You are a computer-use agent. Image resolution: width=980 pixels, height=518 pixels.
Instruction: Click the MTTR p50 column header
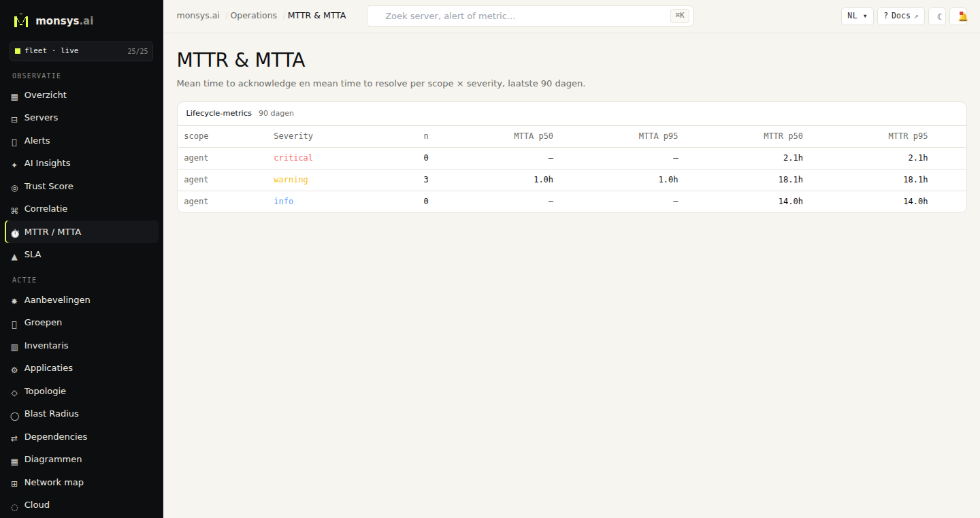[x=783, y=136]
